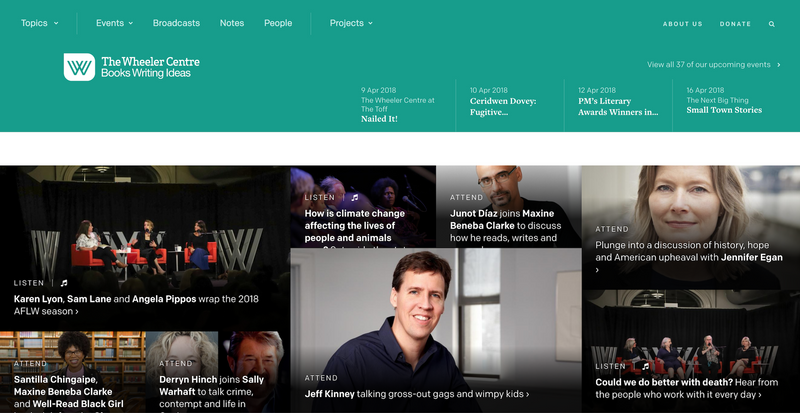Click the Donate link
800x413 pixels.
click(735, 23)
